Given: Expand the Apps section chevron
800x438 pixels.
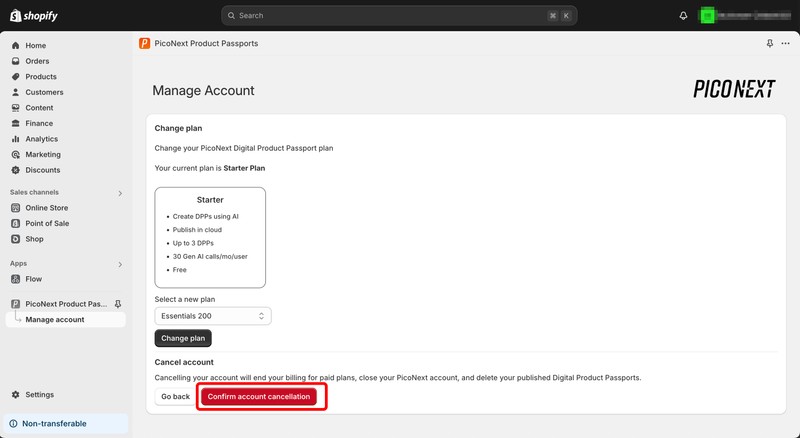Looking at the screenshot, I should coord(120,265).
